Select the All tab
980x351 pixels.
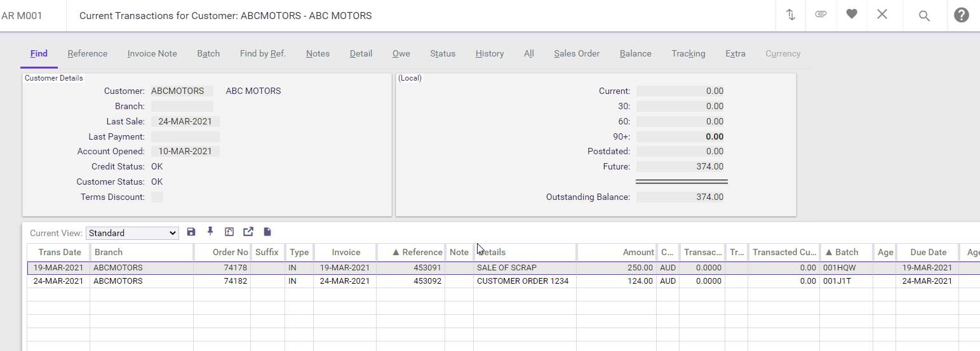pyautogui.click(x=529, y=54)
